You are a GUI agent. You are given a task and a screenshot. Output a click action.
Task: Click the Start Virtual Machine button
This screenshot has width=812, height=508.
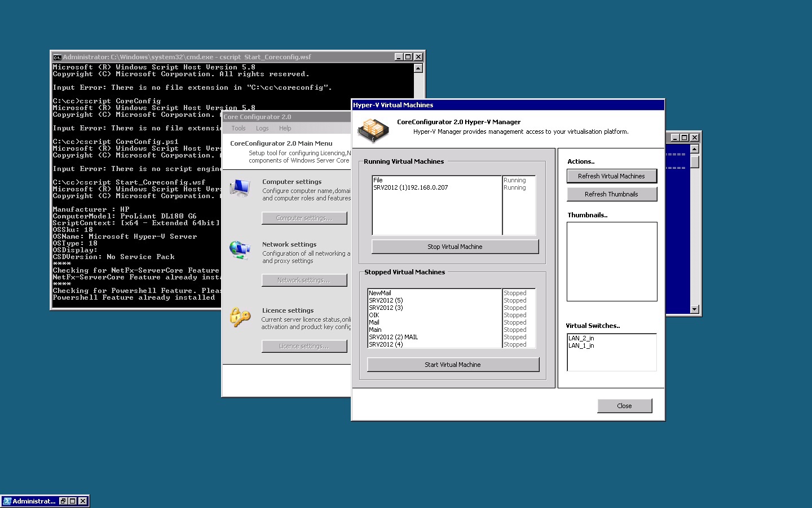point(452,365)
